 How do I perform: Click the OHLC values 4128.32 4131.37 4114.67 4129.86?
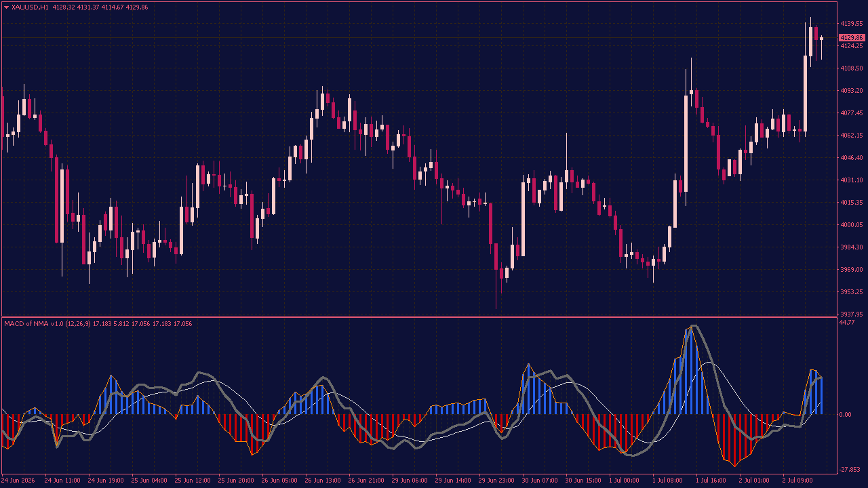100,7
